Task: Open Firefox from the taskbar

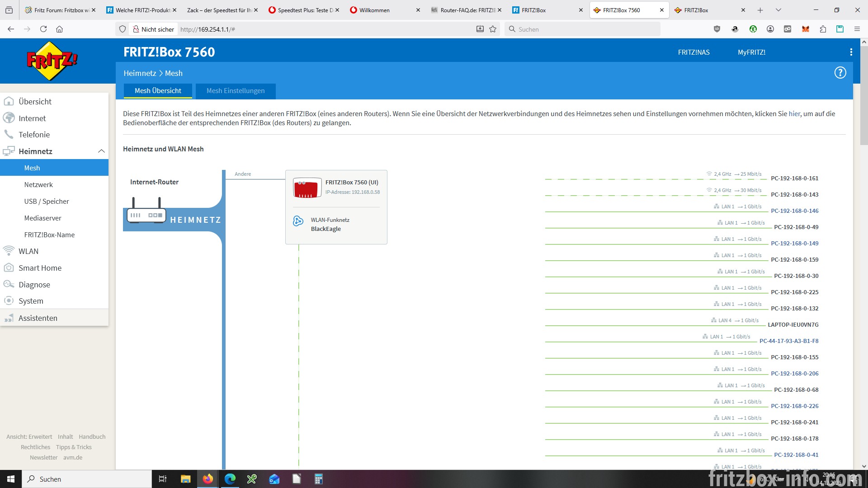Action: tap(208, 479)
